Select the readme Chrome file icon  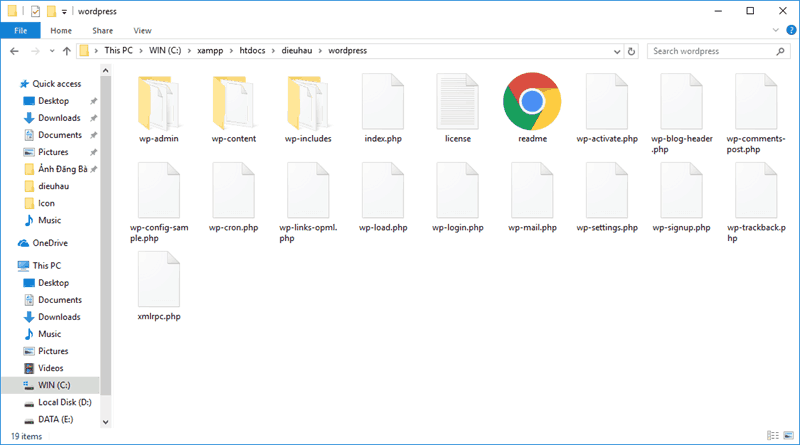pyautogui.click(x=532, y=102)
